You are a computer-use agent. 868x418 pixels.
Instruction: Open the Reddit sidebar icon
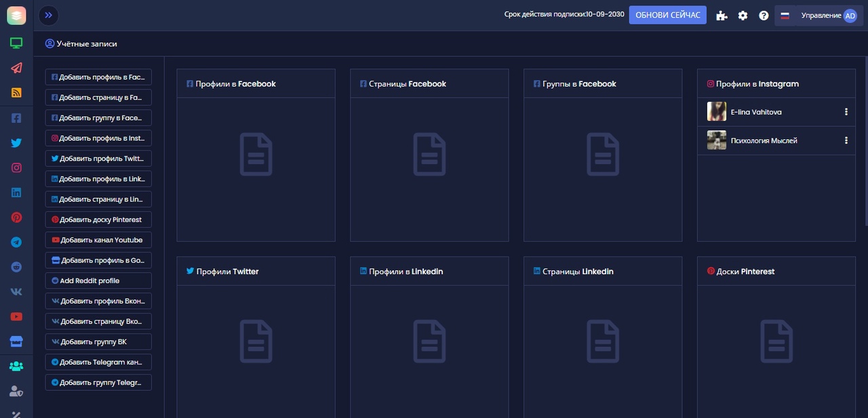16,267
